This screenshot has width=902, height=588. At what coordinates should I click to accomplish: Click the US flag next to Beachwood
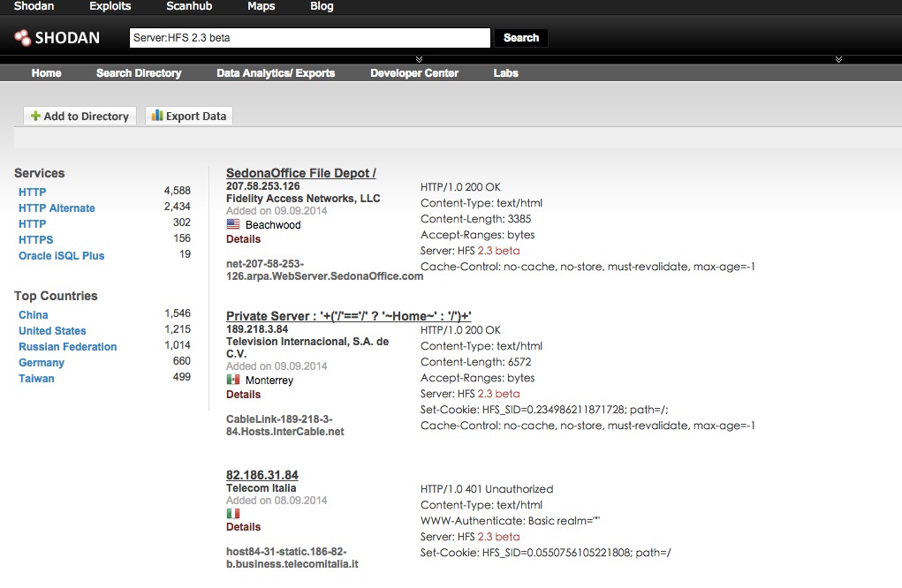click(x=233, y=224)
